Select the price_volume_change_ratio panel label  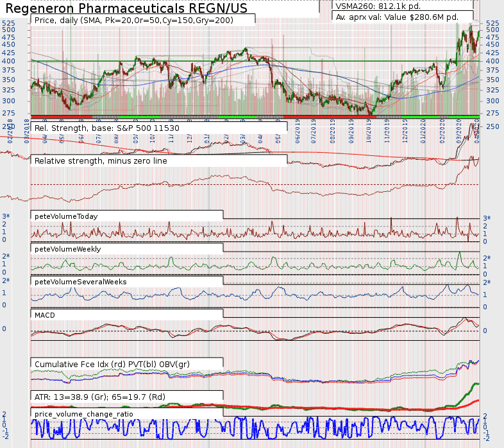83,414
